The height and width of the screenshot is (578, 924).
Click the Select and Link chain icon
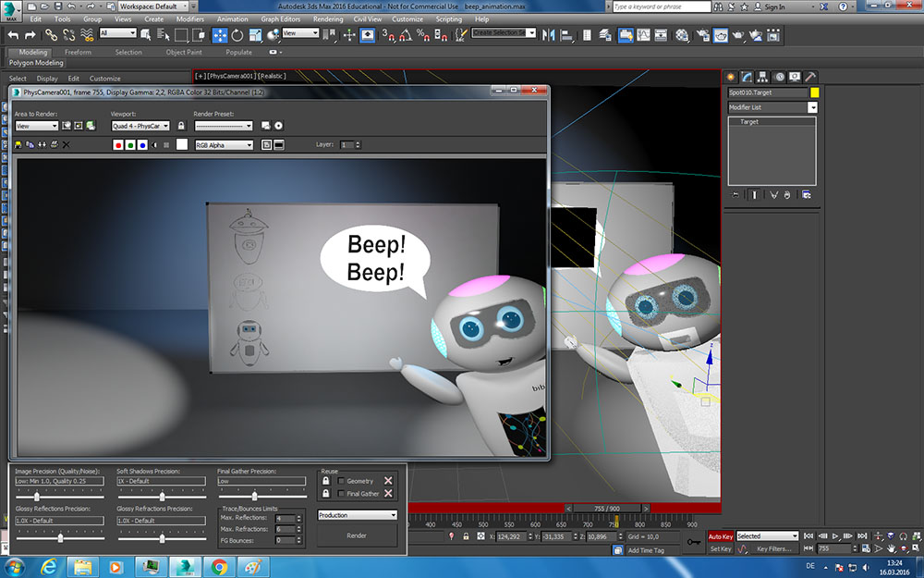(x=51, y=35)
